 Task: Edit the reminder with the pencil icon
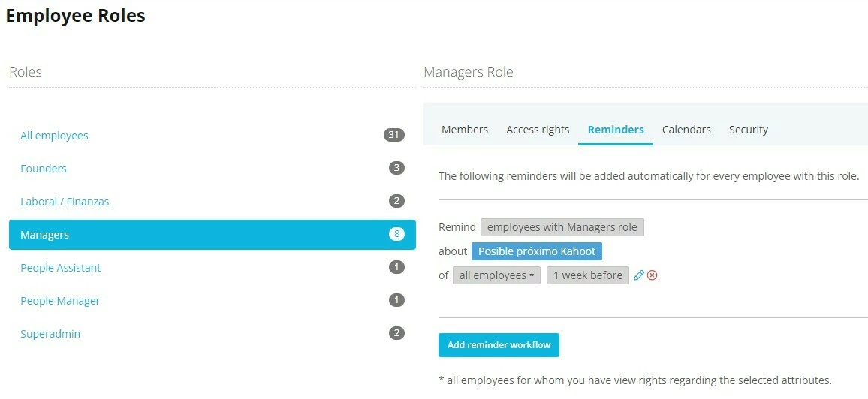(x=639, y=275)
